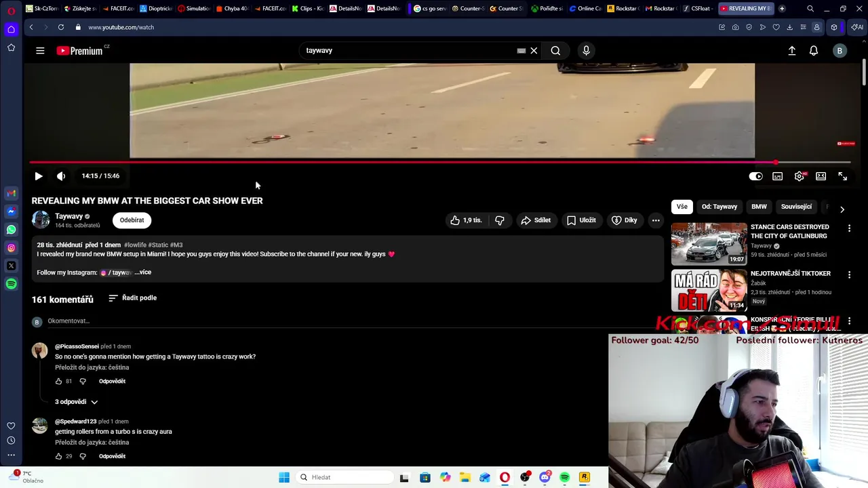Open the three-dot more actions under video
The image size is (868, 488).
point(656,220)
